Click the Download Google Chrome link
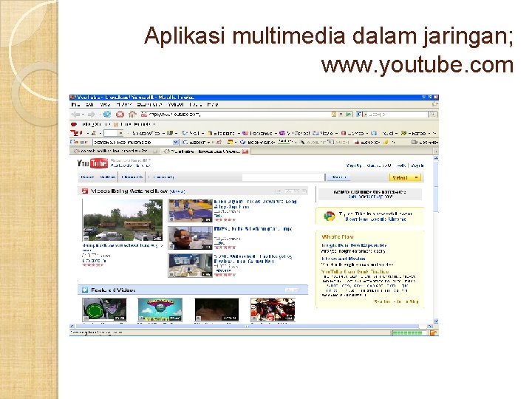 (x=375, y=219)
